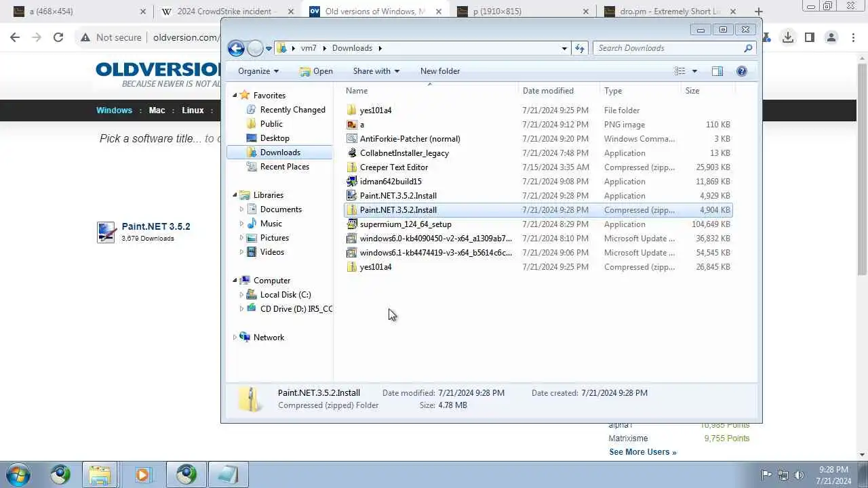Click the CollabnetInstaller_legacy application icon
This screenshot has height=488, width=868.
351,153
